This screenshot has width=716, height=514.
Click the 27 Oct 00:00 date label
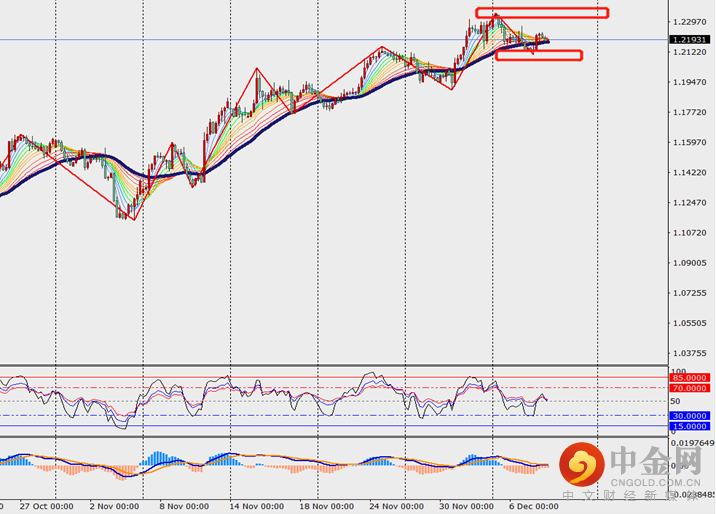click(47, 507)
